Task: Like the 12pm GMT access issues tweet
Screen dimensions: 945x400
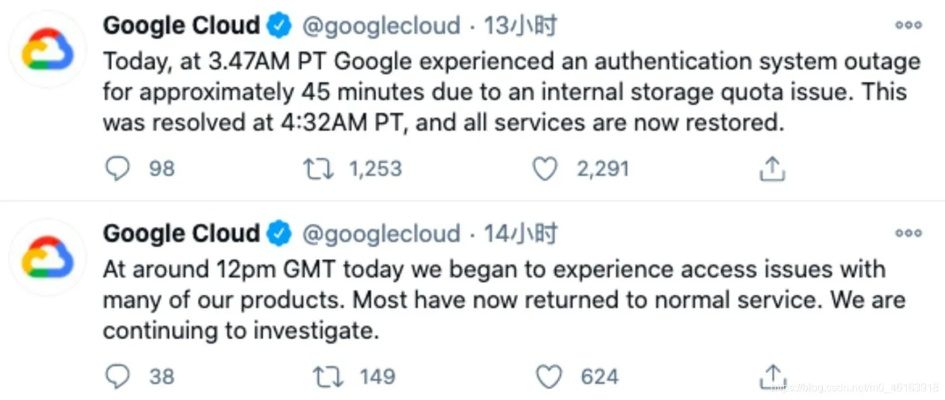Action: pyautogui.click(x=549, y=376)
